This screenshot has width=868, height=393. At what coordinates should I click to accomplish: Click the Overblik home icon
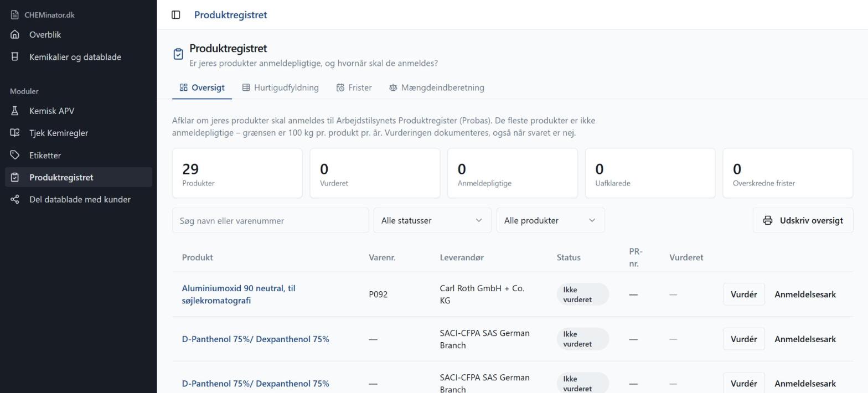click(x=15, y=34)
